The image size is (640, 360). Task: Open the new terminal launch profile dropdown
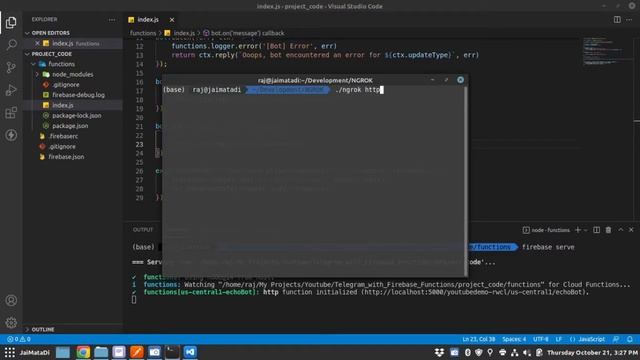(586, 230)
